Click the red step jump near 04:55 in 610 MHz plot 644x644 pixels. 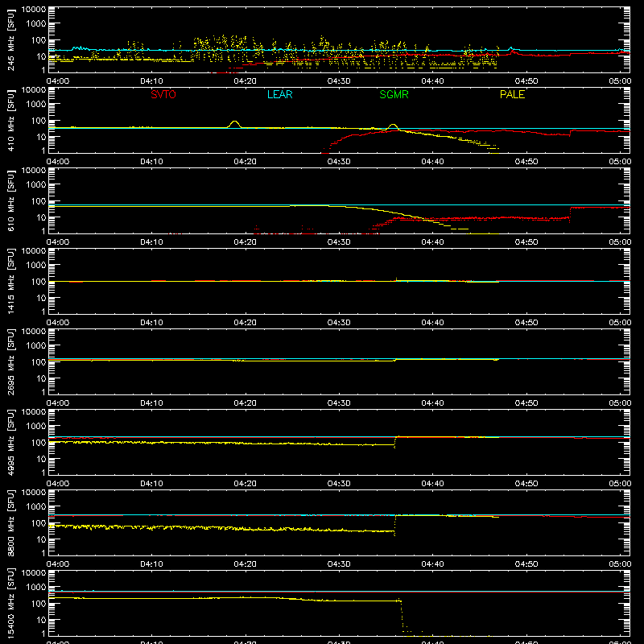pyautogui.click(x=570, y=214)
